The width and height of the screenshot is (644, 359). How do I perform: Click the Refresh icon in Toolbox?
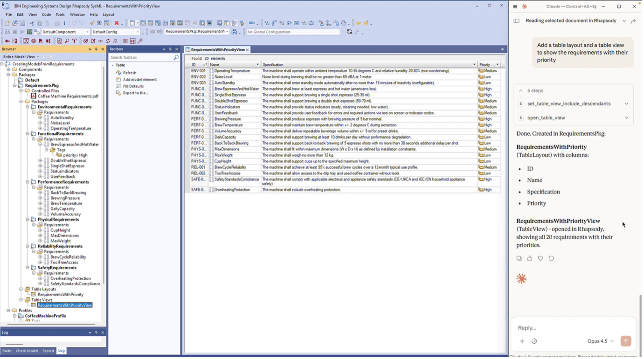tap(118, 73)
